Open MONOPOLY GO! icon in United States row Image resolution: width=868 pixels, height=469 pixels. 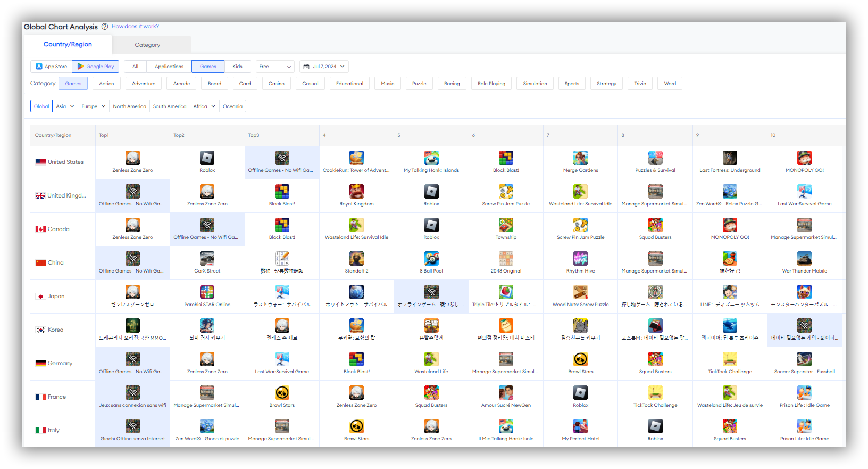tap(804, 158)
